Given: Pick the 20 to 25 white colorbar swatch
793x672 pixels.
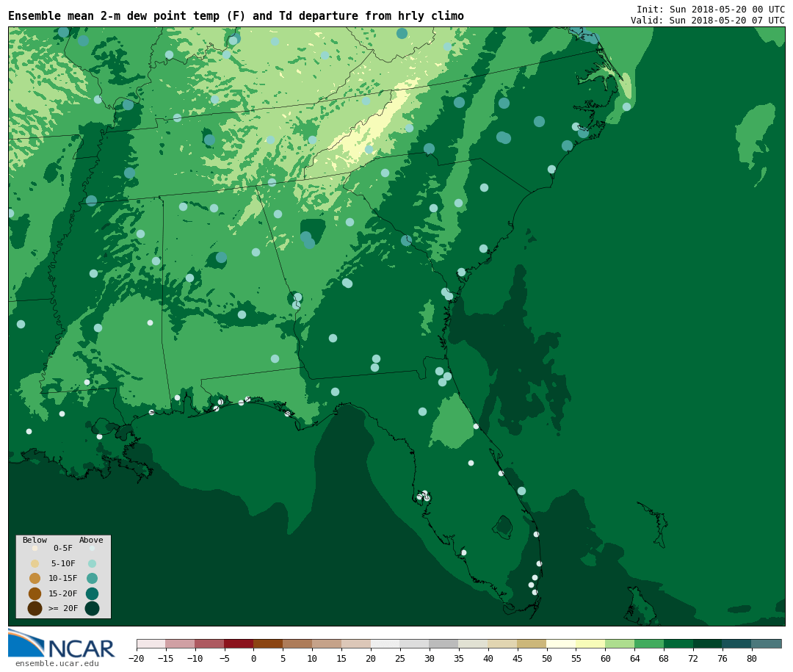Looking at the screenshot, I should (386, 643).
